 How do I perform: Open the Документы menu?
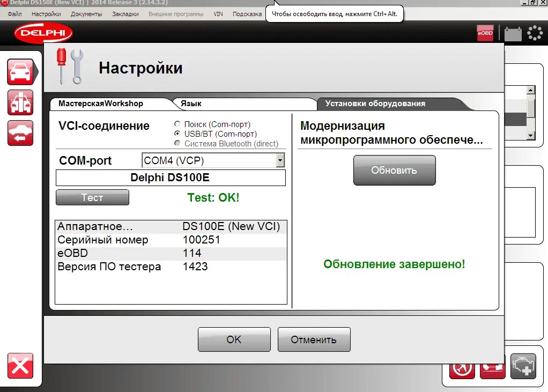click(86, 14)
